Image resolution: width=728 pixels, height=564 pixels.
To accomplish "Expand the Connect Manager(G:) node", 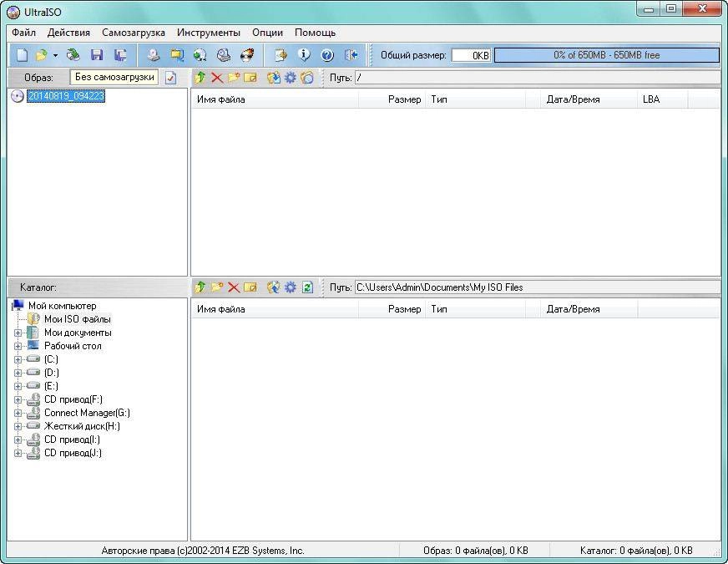I will click(x=18, y=413).
